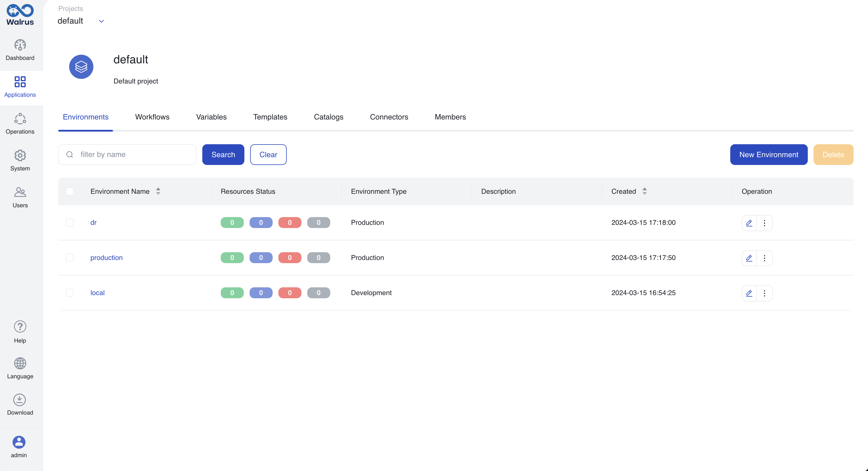Switch to Connectors tab
Screen dimensions: 868x471
coord(388,117)
